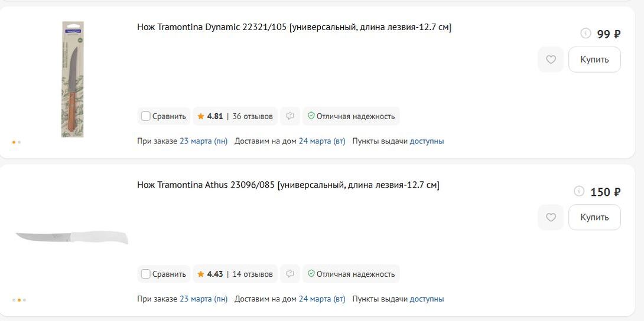Check 'Сравнить' box for Tramontina Dynamic knife
This screenshot has height=321, width=644.
tap(145, 116)
